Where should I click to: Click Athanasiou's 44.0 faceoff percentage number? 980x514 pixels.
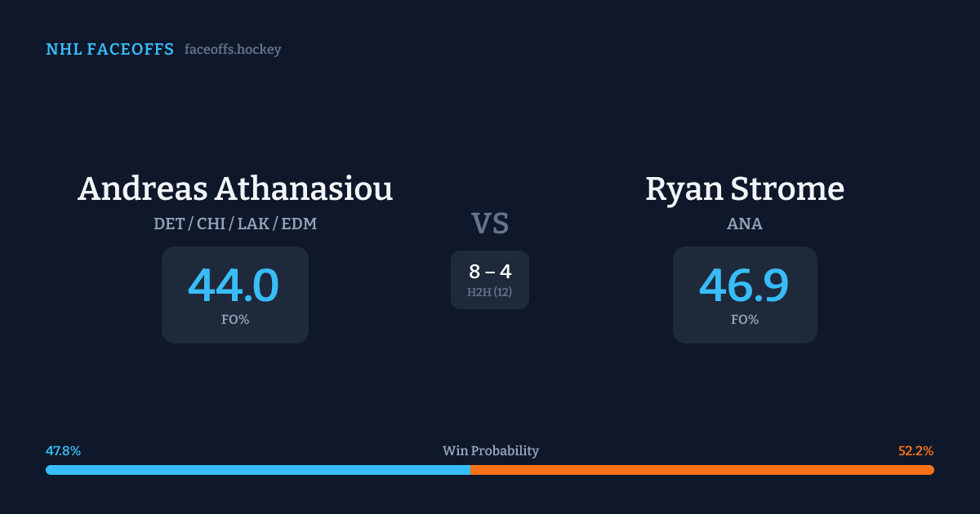click(234, 286)
